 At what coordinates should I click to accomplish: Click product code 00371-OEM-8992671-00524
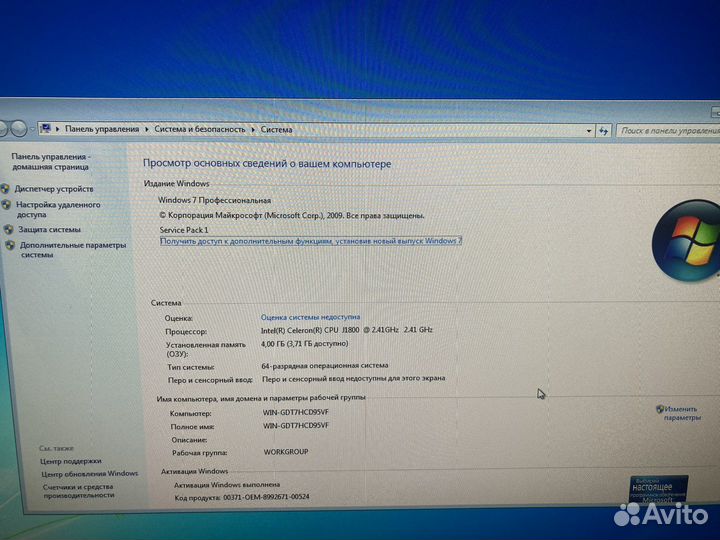coord(266,497)
